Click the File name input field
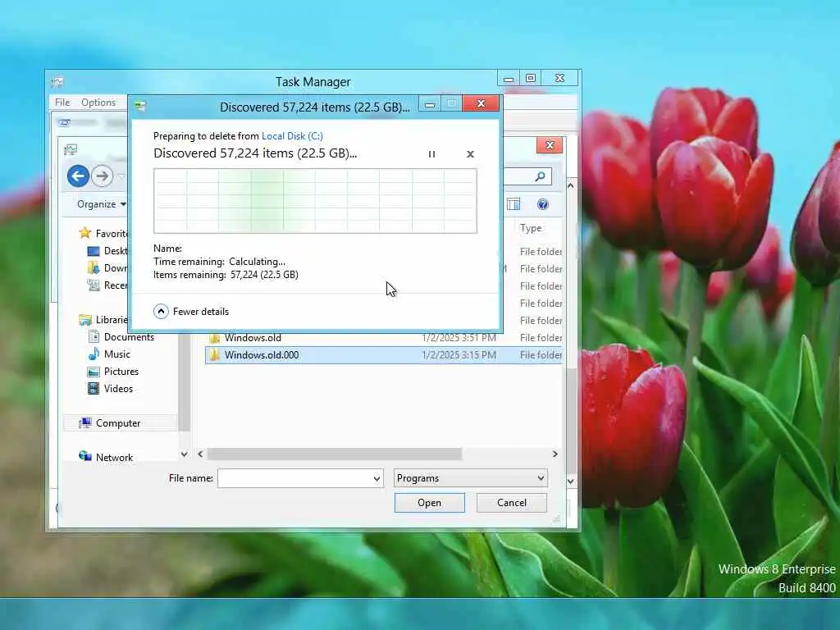The image size is (840, 630). pos(294,478)
